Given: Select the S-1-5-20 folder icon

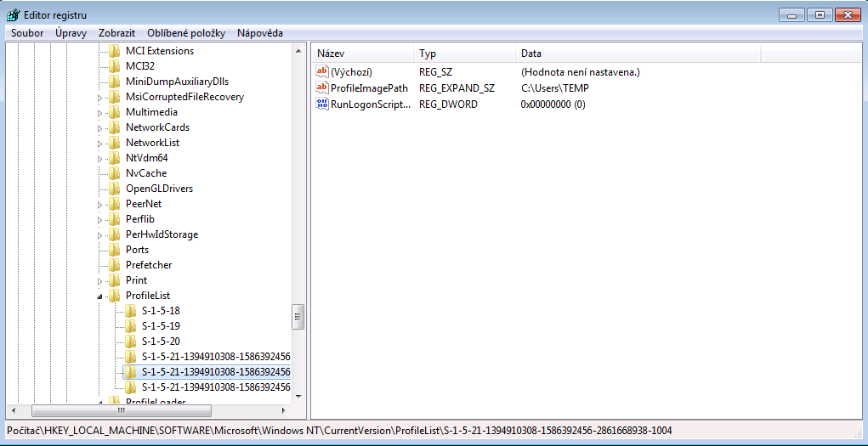Looking at the screenshot, I should pyautogui.click(x=130, y=342).
